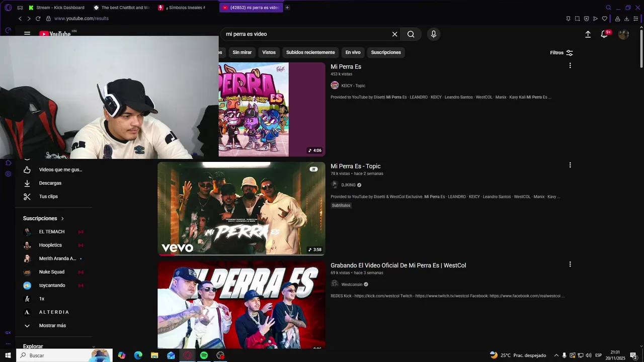
Task: Open Microsoft Edge from the taskbar
Action: [x=138, y=355]
